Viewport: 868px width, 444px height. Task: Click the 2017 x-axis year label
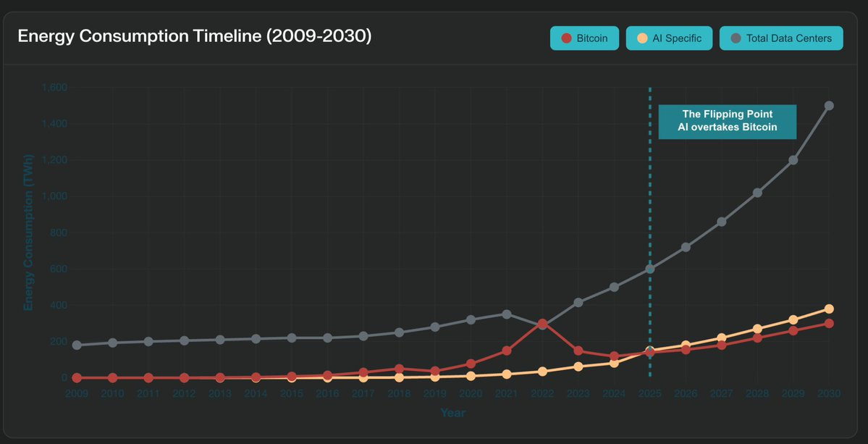363,393
